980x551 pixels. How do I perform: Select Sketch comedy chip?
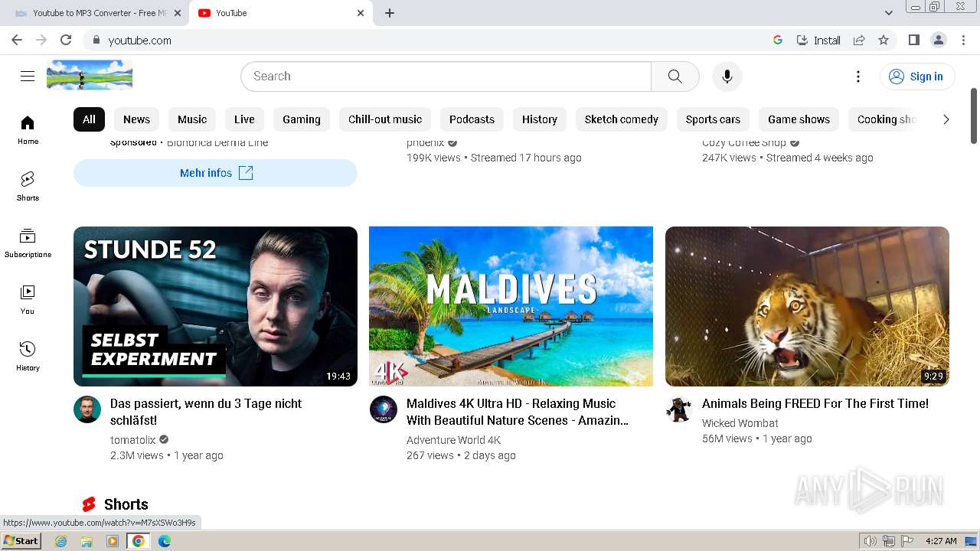click(x=622, y=119)
